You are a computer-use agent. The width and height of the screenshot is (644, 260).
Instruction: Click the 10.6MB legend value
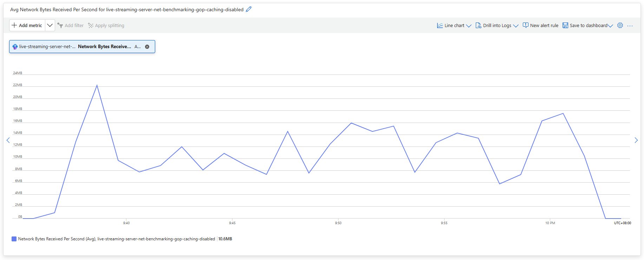pyautogui.click(x=225, y=239)
